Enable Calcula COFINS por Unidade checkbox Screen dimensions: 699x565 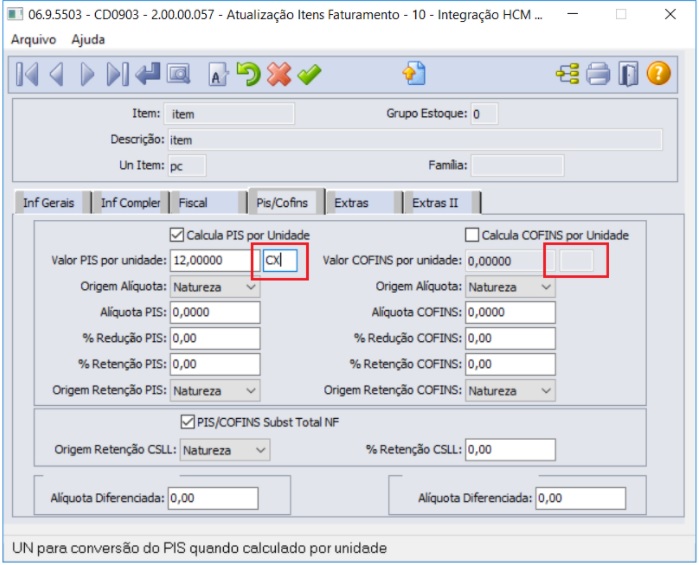coord(472,235)
